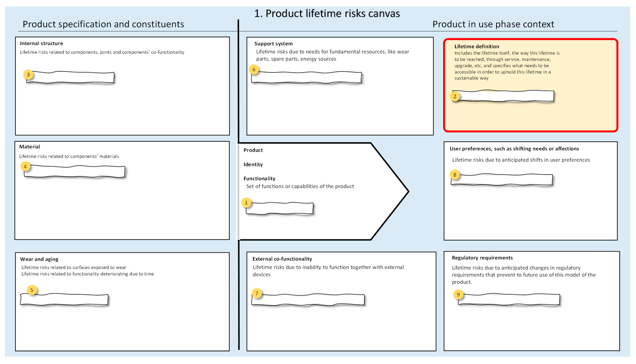Click the blank note field in Lifetime definition

point(506,96)
